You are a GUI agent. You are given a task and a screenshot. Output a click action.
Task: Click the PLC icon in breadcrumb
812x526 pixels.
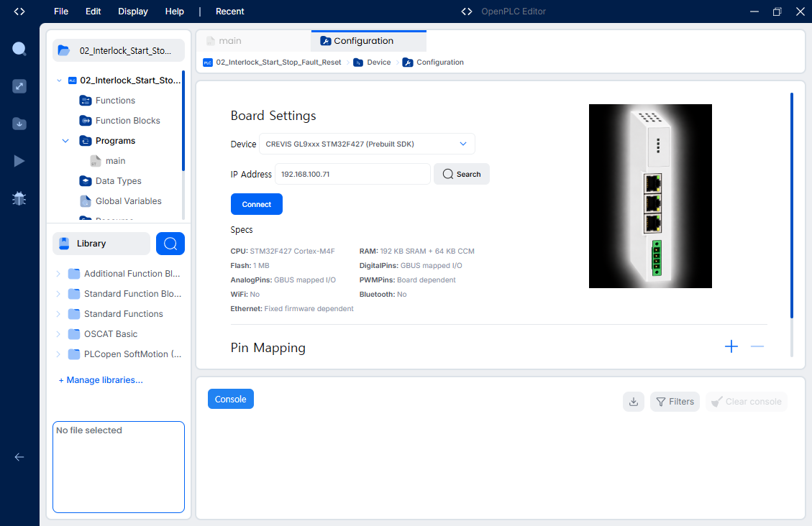pyautogui.click(x=208, y=63)
